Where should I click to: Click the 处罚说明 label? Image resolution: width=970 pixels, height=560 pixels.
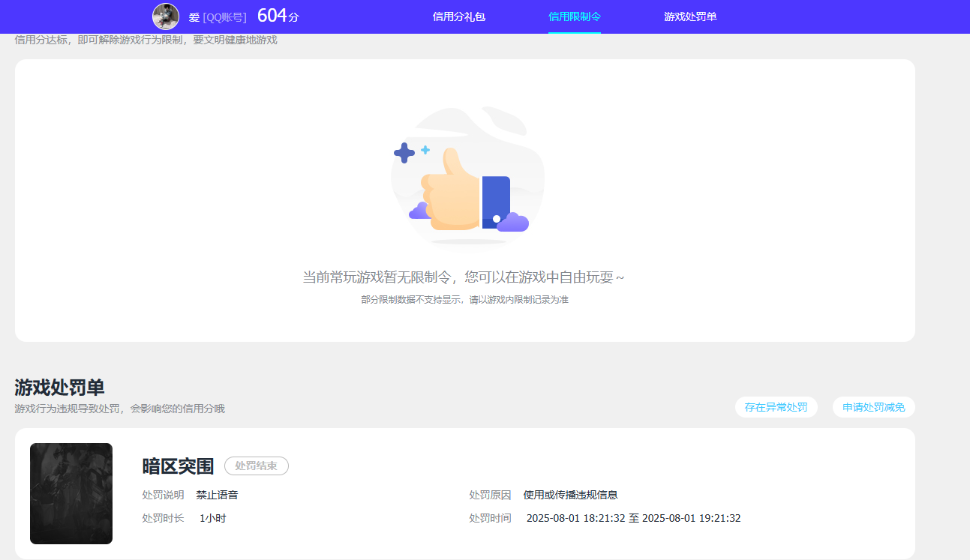tap(164, 495)
